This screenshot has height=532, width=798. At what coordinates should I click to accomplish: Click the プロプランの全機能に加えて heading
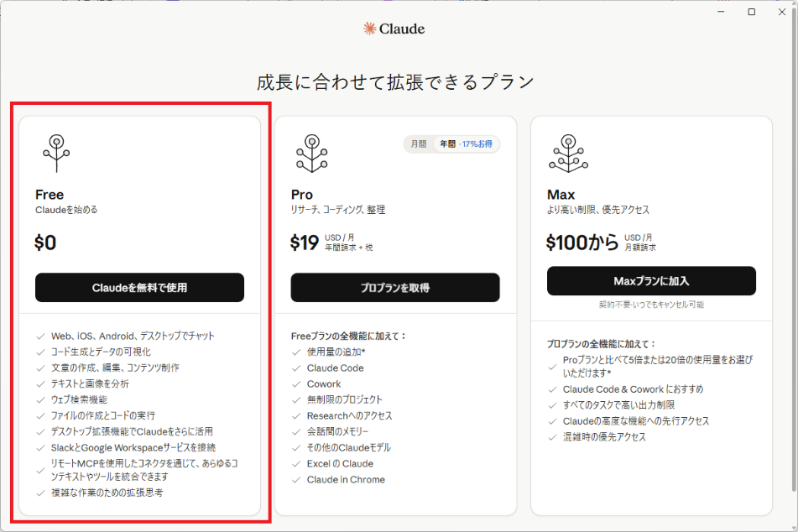pyautogui.click(x=601, y=344)
